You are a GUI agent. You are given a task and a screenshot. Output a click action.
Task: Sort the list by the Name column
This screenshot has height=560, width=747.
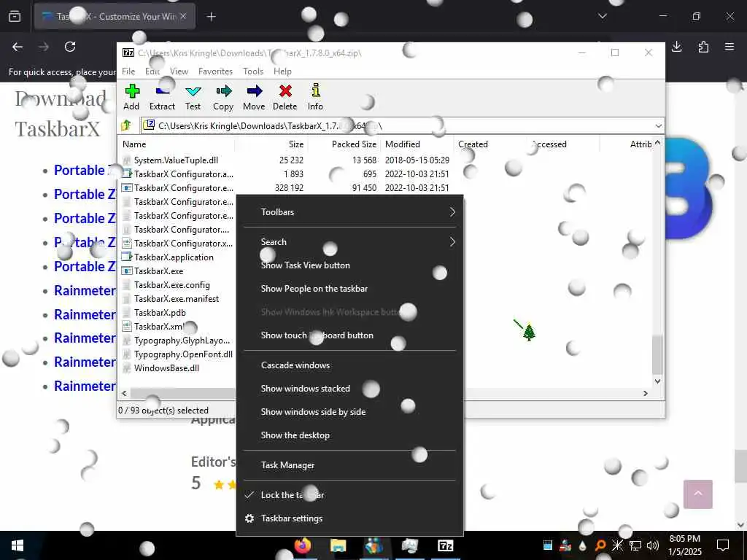click(177, 144)
